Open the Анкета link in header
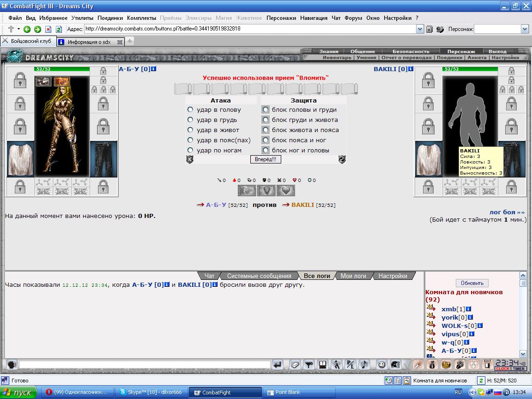Viewport: 532px width, 399px height. [x=477, y=58]
